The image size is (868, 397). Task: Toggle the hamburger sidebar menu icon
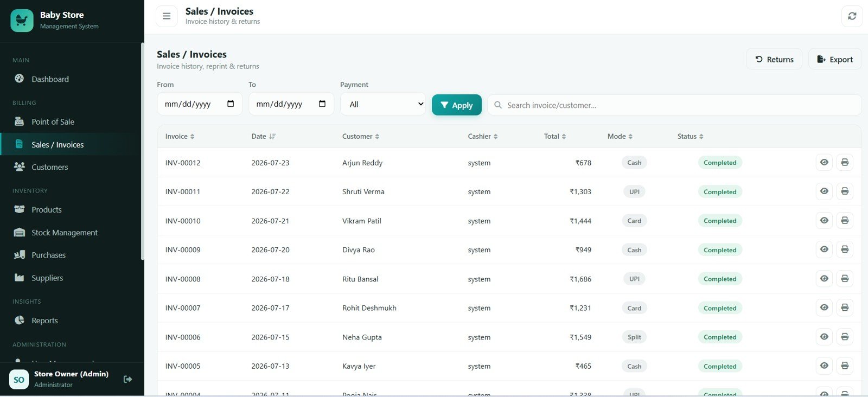click(x=167, y=16)
